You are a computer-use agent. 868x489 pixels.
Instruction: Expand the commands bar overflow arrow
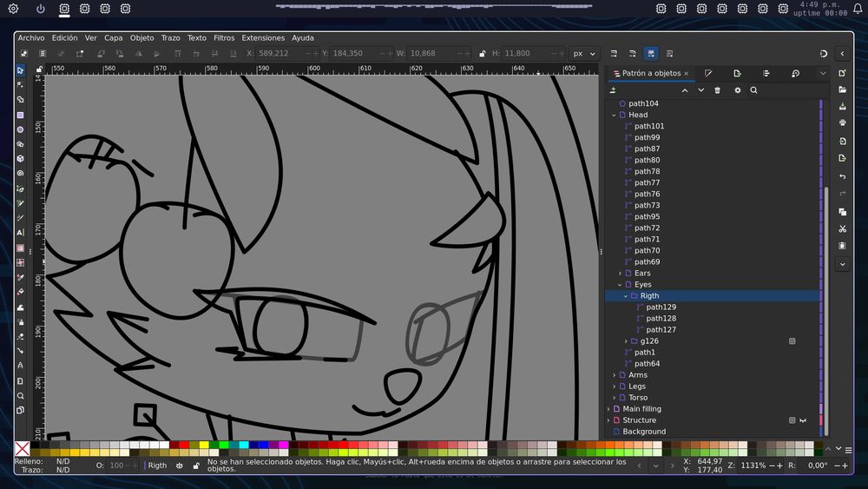pyautogui.click(x=843, y=264)
